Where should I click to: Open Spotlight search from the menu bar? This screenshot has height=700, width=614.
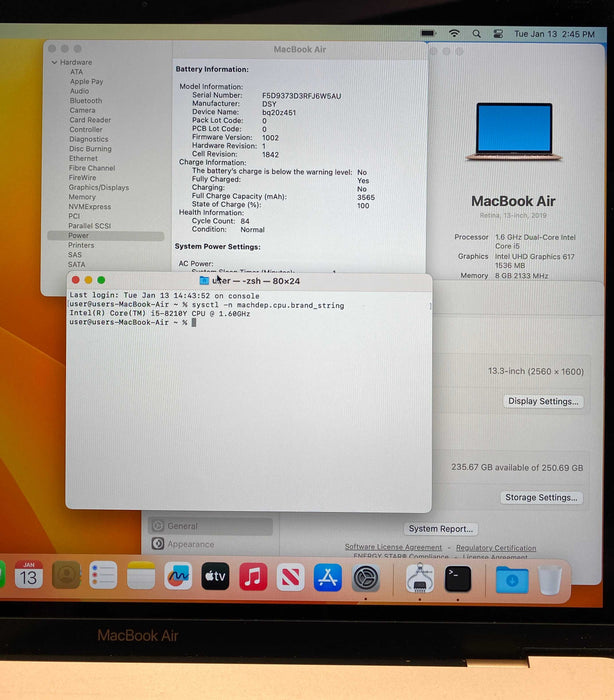[476, 33]
